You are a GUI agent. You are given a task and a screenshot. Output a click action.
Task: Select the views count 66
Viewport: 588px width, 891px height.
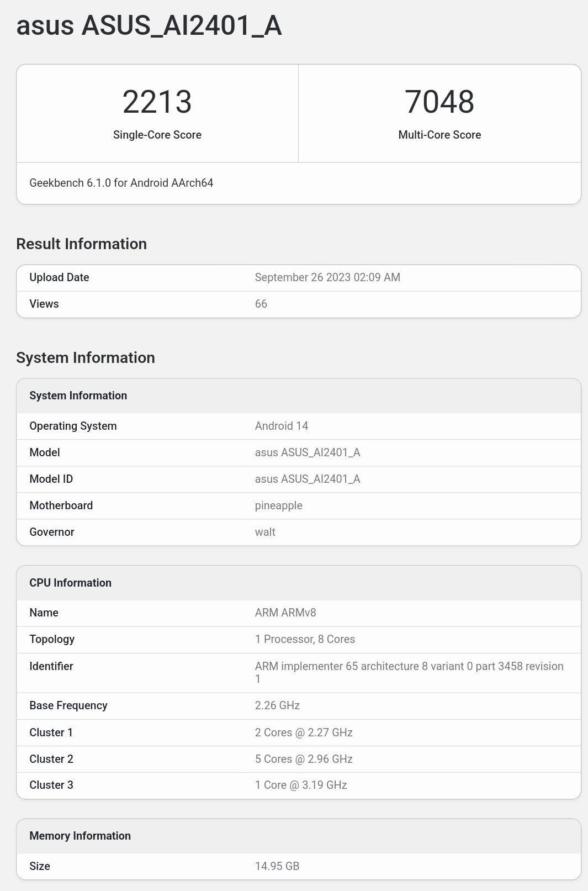click(x=261, y=304)
